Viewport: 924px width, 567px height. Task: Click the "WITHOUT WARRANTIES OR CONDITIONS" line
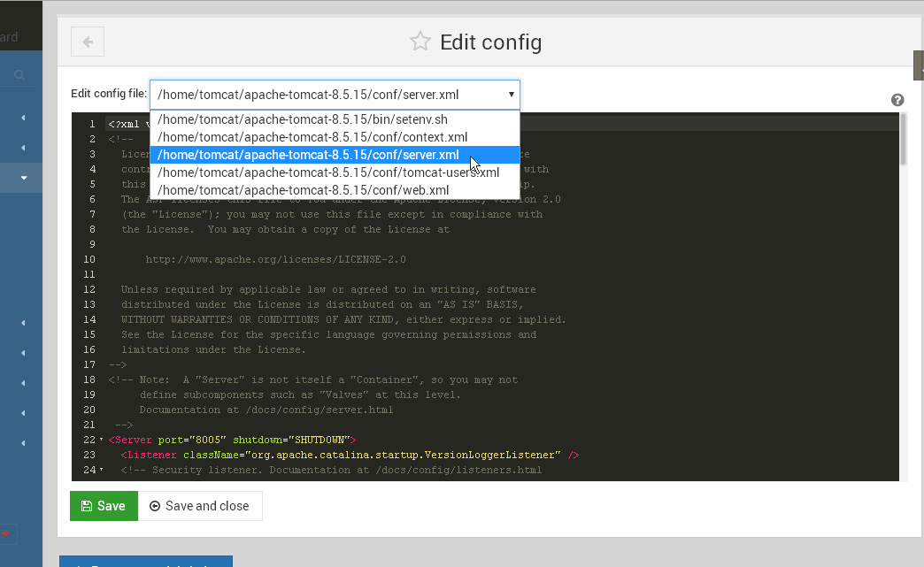point(343,319)
